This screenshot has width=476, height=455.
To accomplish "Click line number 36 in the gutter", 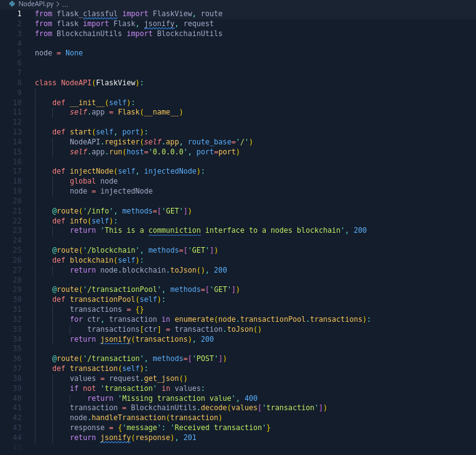I will tap(17, 359).
